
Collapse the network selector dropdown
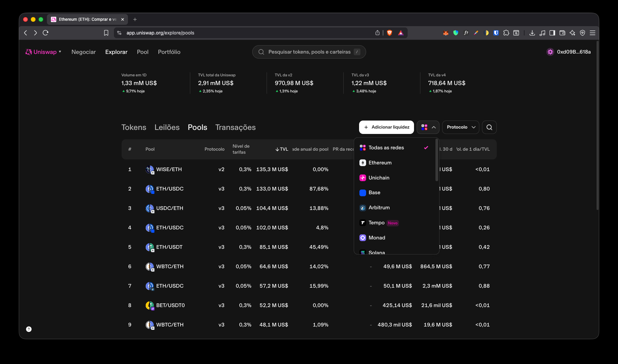(428, 127)
